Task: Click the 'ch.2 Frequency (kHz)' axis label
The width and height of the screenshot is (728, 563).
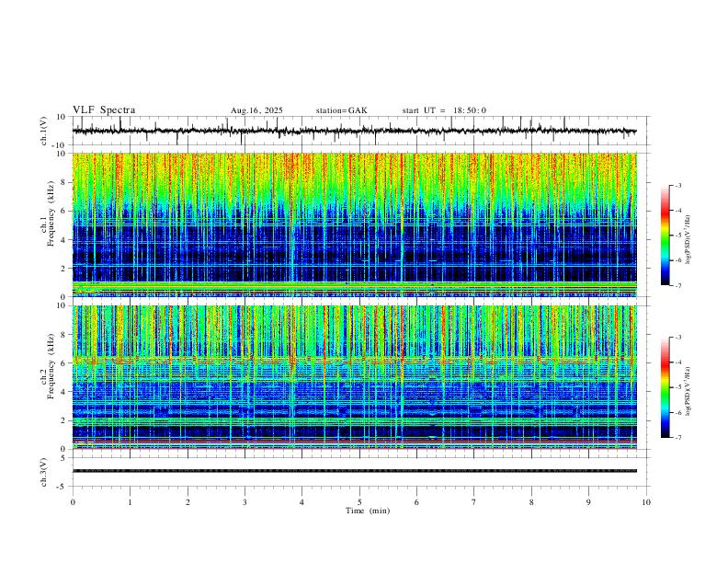Action: tap(47, 366)
